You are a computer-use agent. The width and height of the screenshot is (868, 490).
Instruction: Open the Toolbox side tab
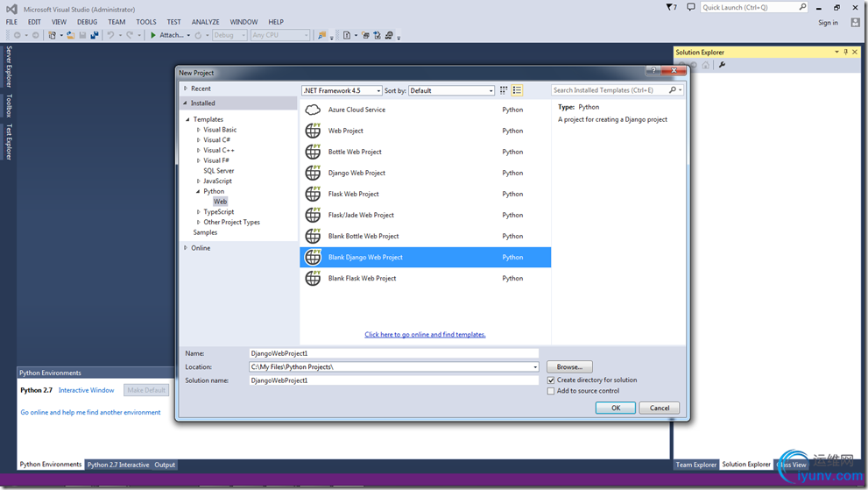9,105
